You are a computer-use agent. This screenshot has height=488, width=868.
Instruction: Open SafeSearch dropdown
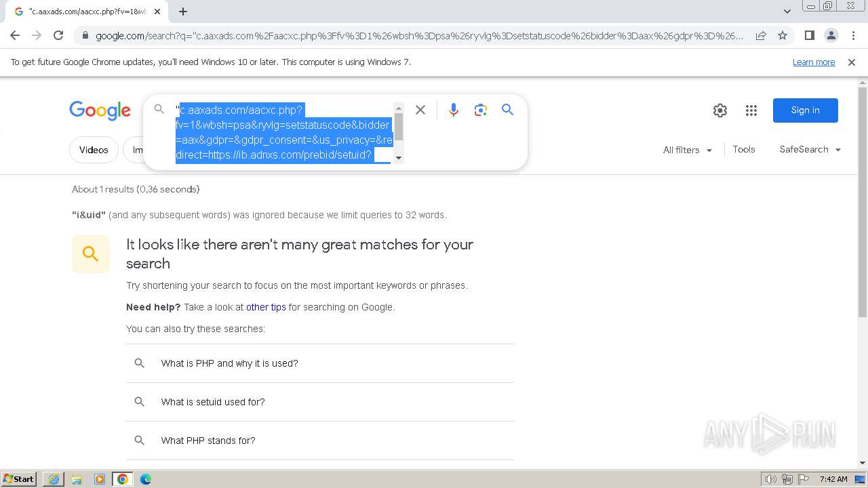pos(810,150)
